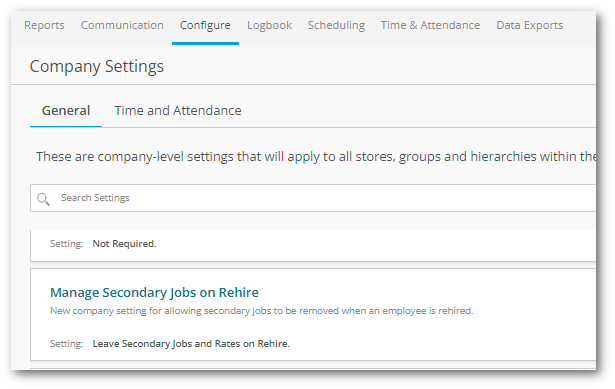Switch to Time and Attendance settings tab
This screenshot has height=389, width=615.
click(x=178, y=111)
